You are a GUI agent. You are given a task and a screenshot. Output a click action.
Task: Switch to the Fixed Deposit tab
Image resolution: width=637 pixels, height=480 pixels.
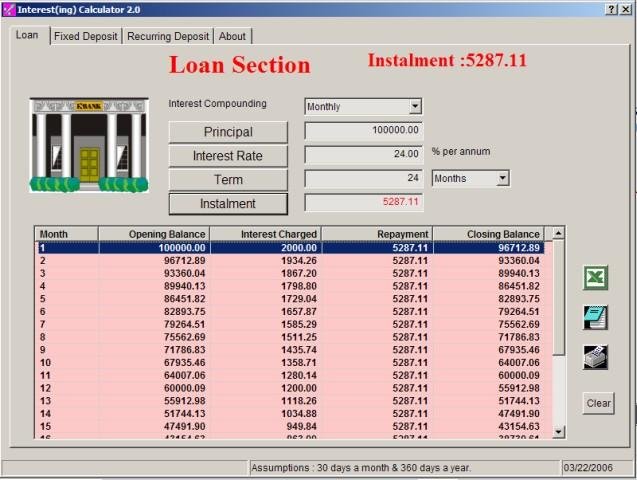[x=86, y=36]
